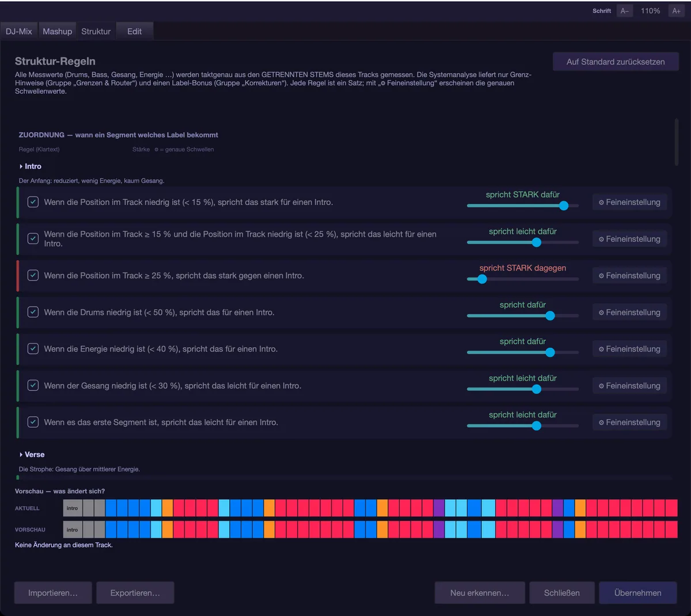Click the 'spricht STARK dagegen' slider handle
Image resolution: width=691 pixels, height=616 pixels.
point(482,279)
